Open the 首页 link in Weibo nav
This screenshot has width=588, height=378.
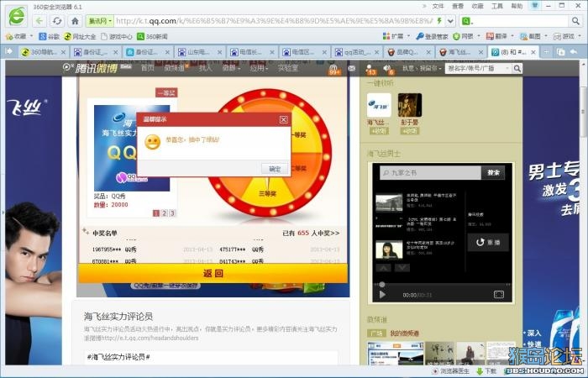coord(147,68)
